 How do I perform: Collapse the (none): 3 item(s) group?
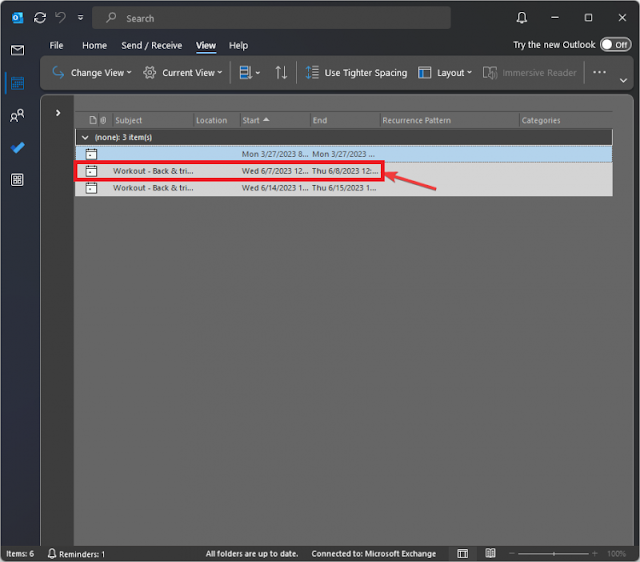(x=85, y=138)
